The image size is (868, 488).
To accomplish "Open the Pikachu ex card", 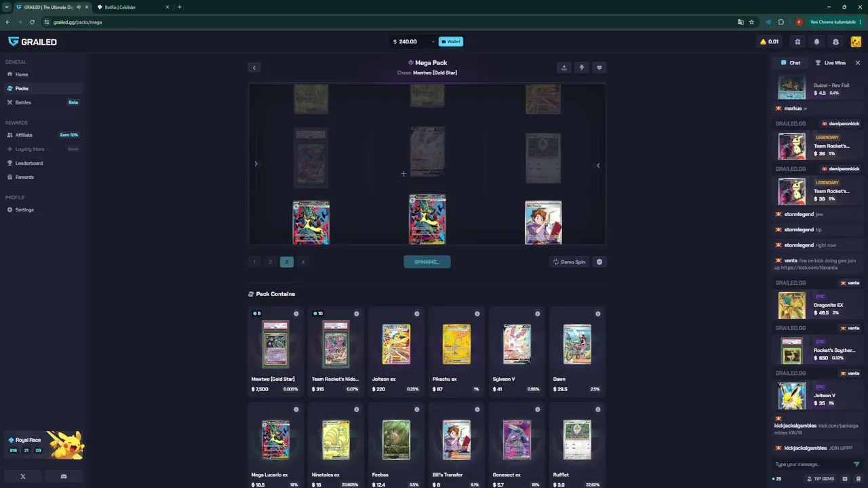I will (x=456, y=351).
